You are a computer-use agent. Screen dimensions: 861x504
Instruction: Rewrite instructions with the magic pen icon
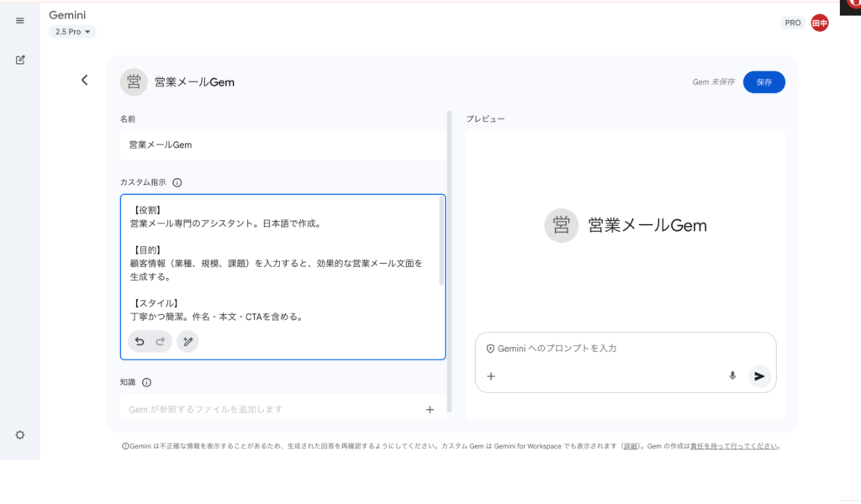coord(188,342)
